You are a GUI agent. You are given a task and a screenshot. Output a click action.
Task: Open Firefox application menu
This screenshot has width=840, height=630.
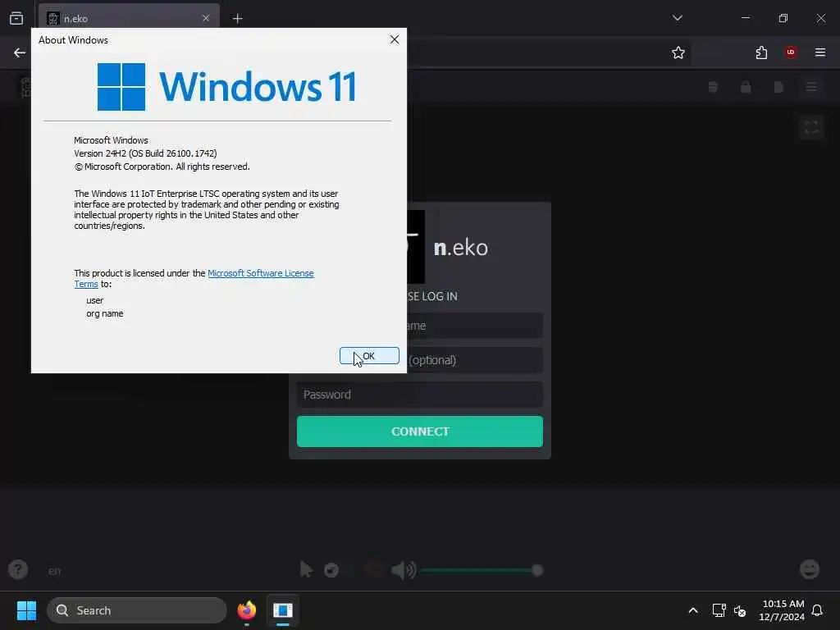[820, 52]
